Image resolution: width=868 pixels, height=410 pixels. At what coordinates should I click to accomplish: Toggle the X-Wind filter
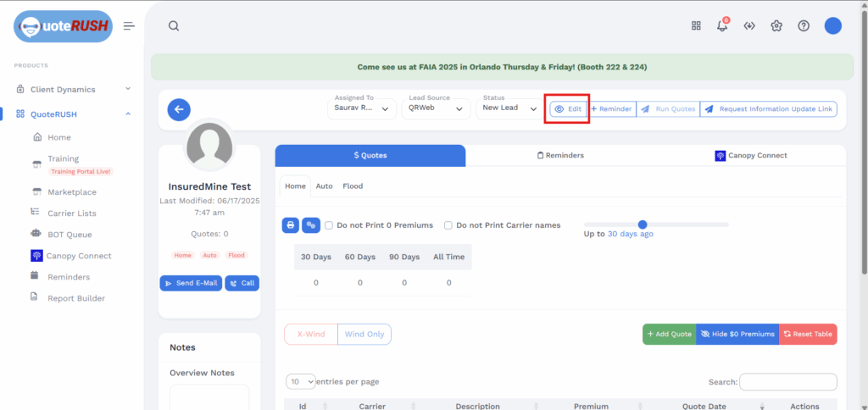tap(311, 335)
